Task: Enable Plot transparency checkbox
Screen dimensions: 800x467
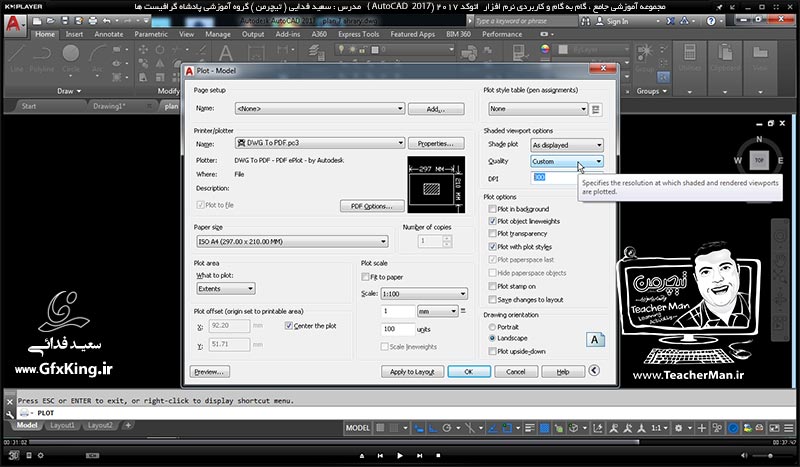Action: coord(492,233)
